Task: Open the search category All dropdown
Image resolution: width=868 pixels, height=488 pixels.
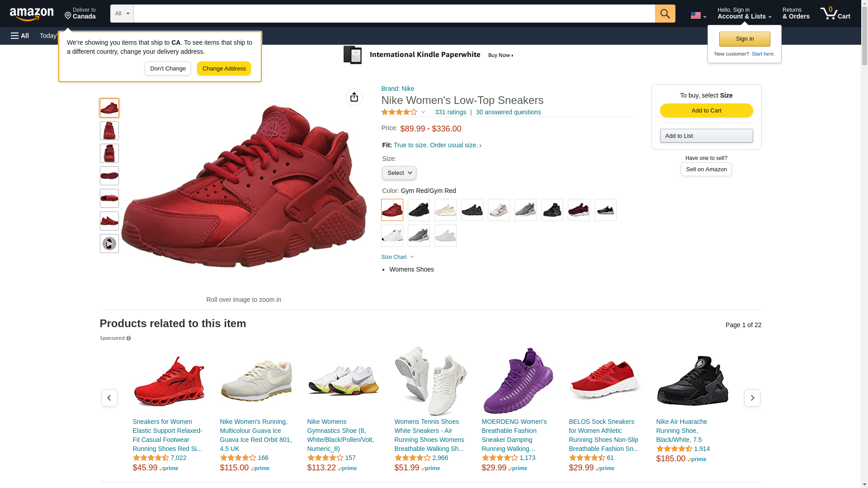Action: (x=122, y=14)
